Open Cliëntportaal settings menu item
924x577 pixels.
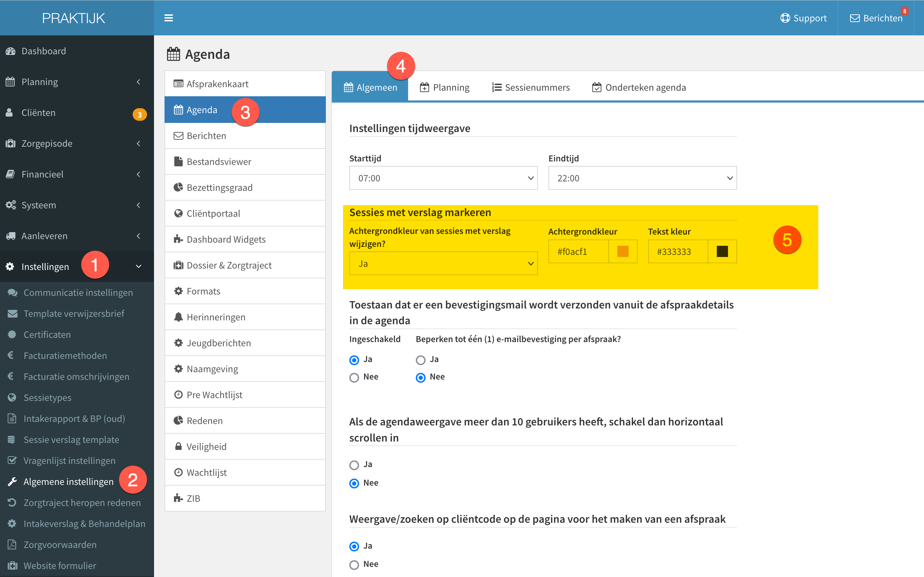pyautogui.click(x=245, y=213)
